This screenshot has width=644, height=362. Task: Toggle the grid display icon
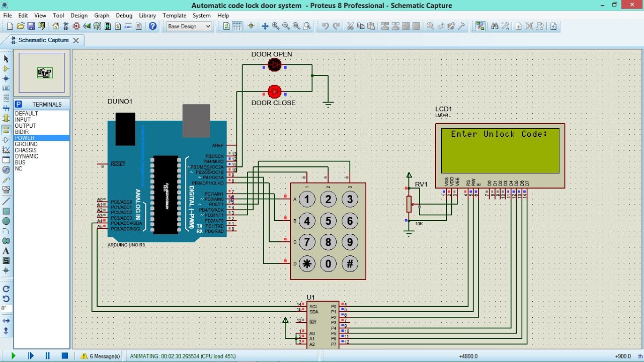click(237, 26)
